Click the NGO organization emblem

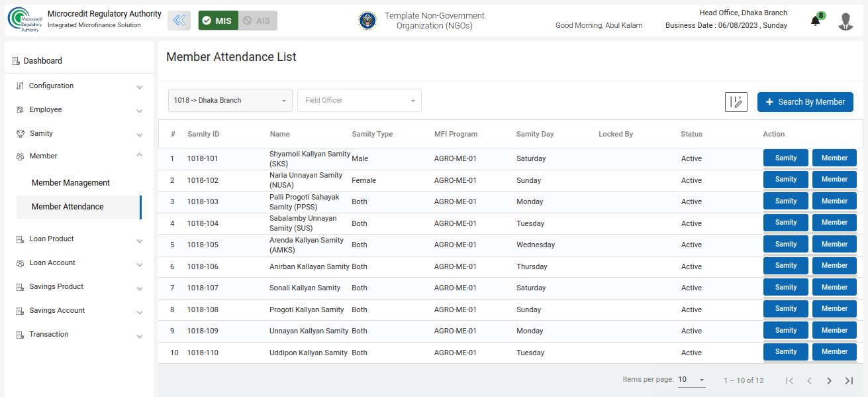[x=367, y=21]
